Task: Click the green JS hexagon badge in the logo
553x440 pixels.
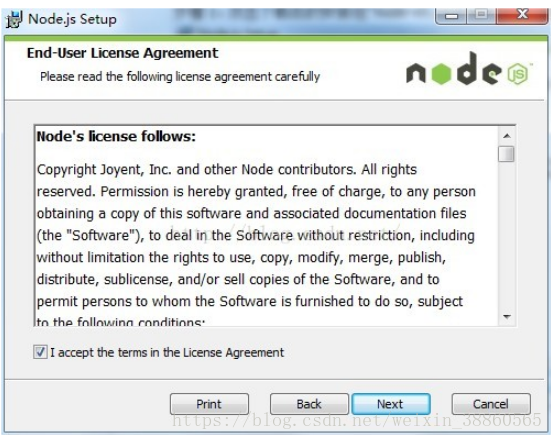Action: click(x=518, y=74)
